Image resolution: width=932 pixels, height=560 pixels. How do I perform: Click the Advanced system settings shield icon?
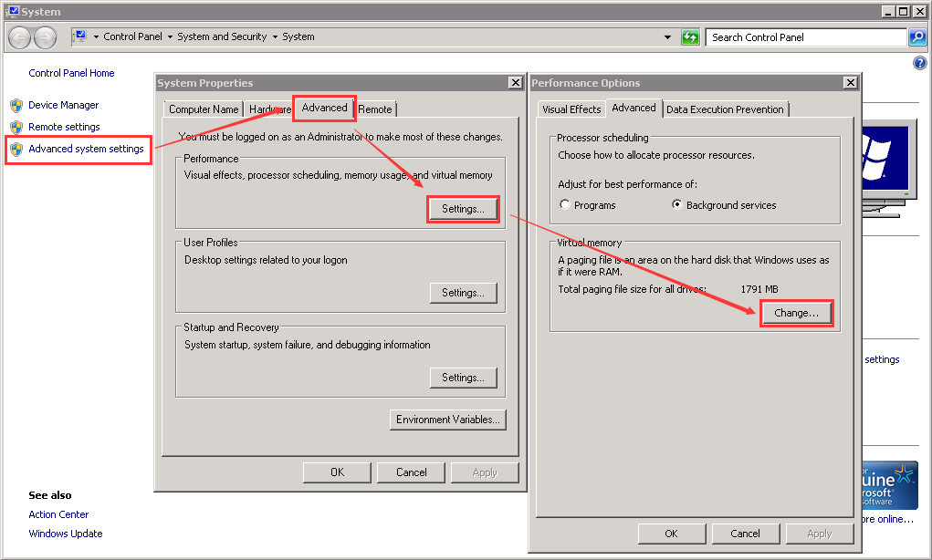[16, 149]
